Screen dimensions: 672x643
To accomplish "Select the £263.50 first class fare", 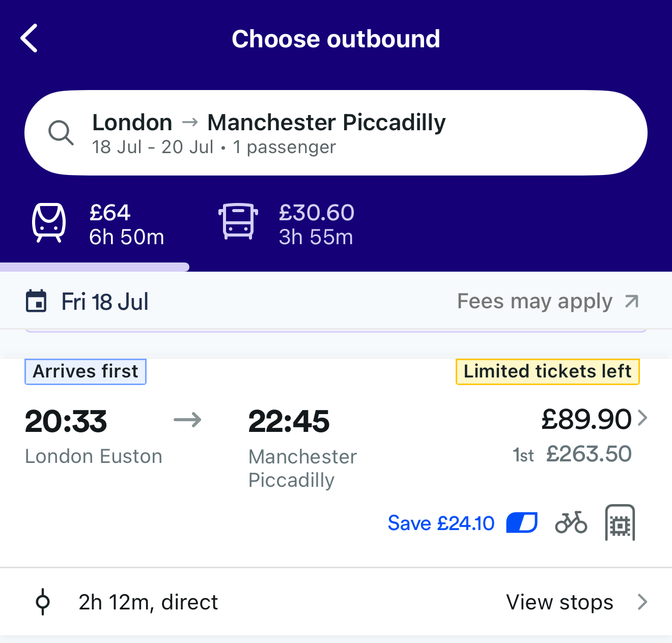I will click(588, 454).
